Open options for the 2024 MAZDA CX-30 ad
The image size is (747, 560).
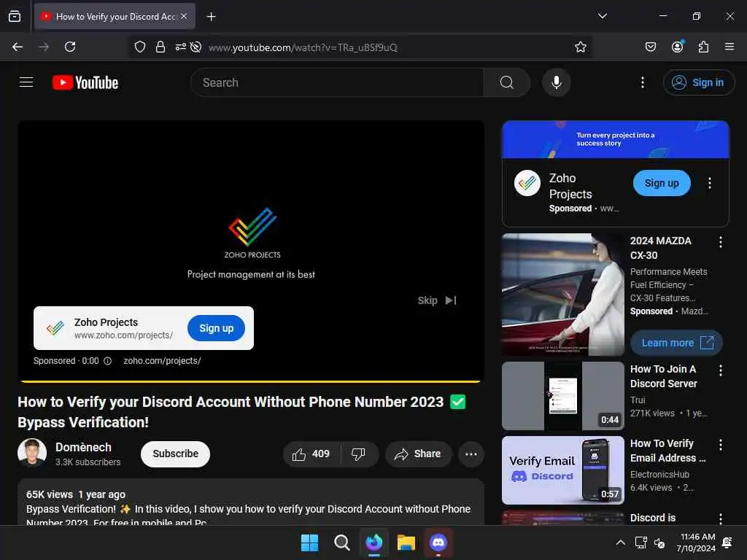pos(720,242)
